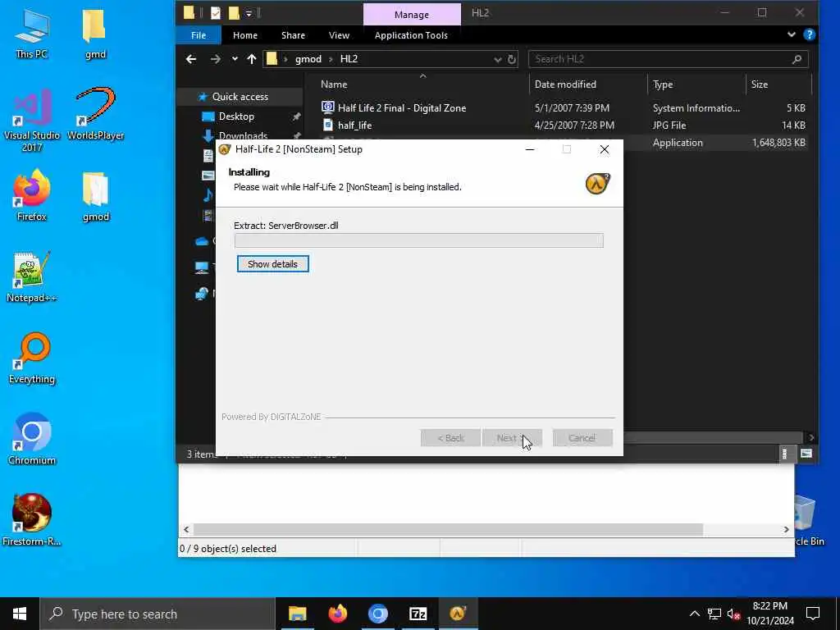This screenshot has height=630, width=840.
Task: Refresh the HL2 folder view
Action: click(x=512, y=59)
